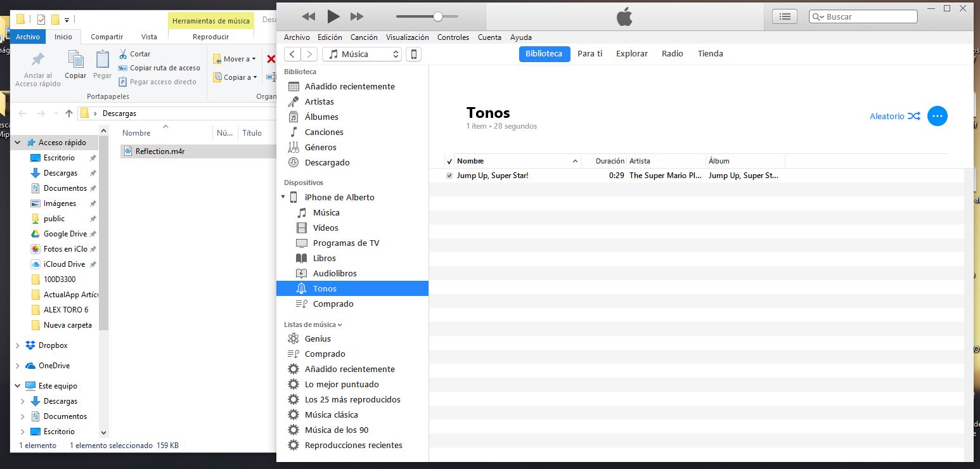
Task: Open the Música media type dropdown
Action: pos(362,54)
